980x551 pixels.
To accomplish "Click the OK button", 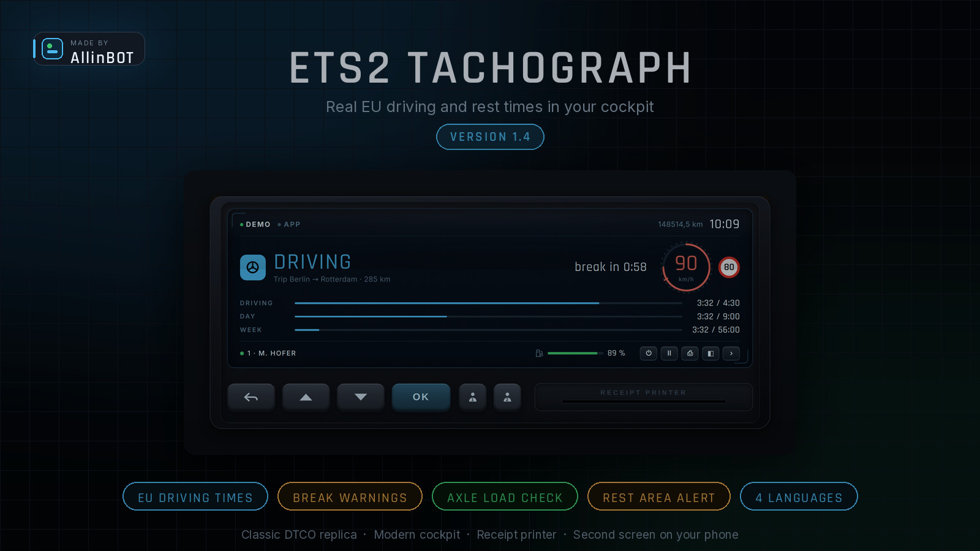I will (x=421, y=397).
